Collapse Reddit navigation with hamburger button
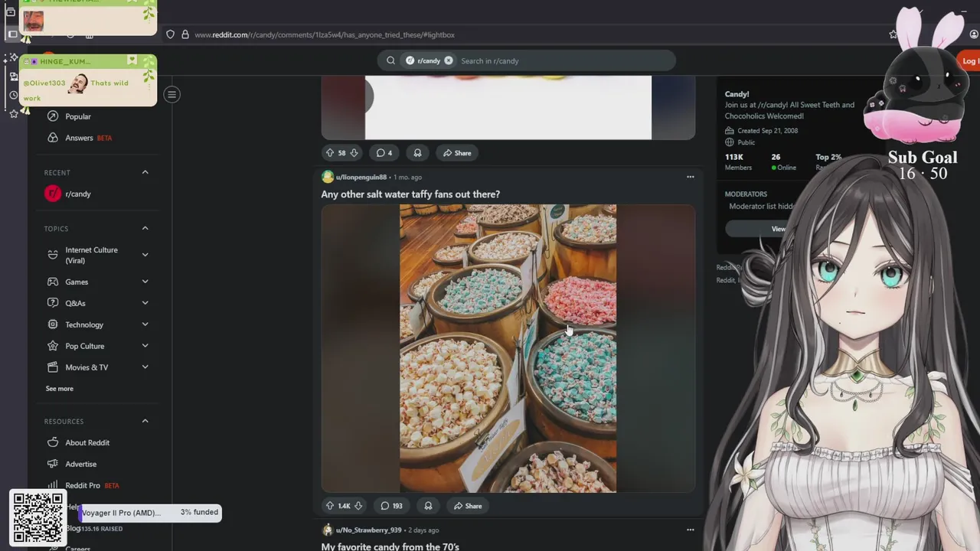The height and width of the screenshot is (551, 980). tap(172, 94)
